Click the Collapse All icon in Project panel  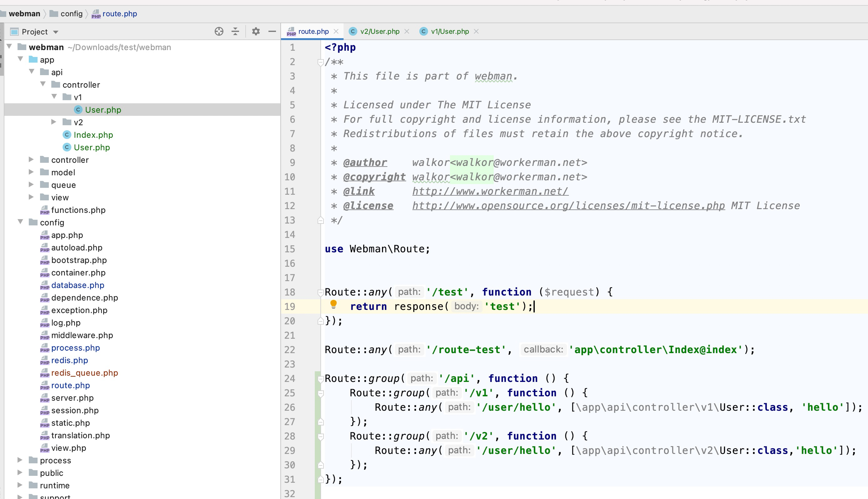(x=235, y=32)
